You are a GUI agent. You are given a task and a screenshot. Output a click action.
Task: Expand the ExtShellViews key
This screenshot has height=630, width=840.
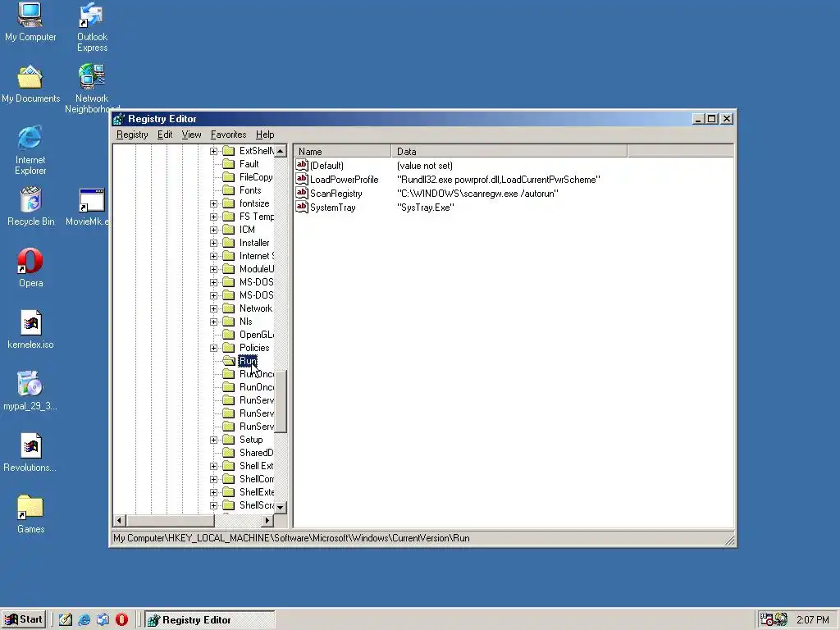[214, 151]
